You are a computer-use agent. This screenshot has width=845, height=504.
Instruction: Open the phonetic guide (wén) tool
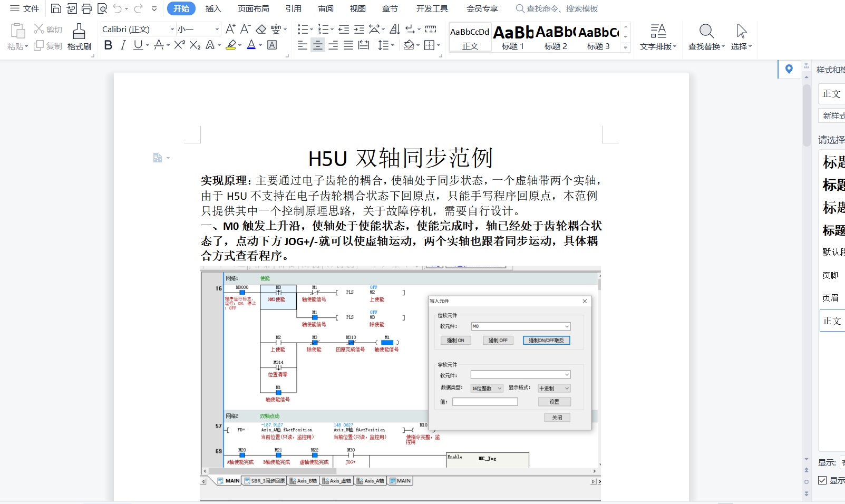point(276,29)
